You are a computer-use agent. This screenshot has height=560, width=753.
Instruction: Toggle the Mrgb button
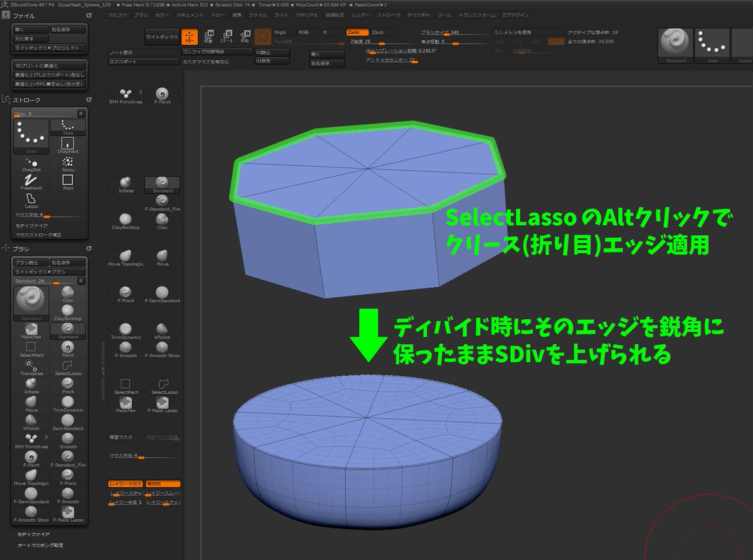[283, 32]
